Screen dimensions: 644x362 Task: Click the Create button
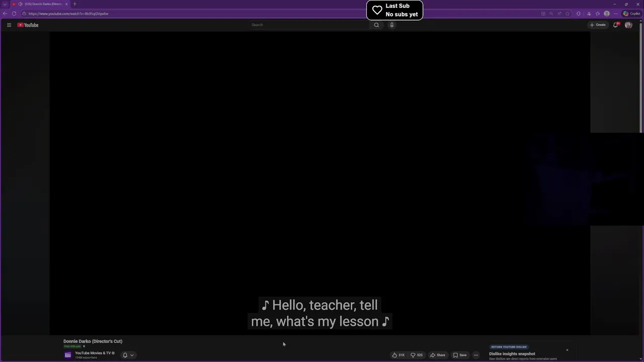coord(598,25)
